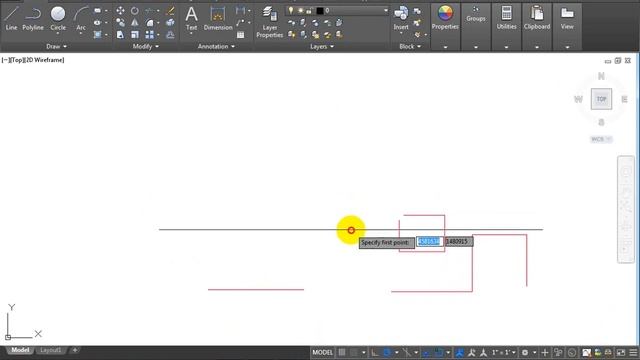Expand the Draw panel
Image resolution: width=640 pixels, height=360 pixels.
click(x=56, y=47)
